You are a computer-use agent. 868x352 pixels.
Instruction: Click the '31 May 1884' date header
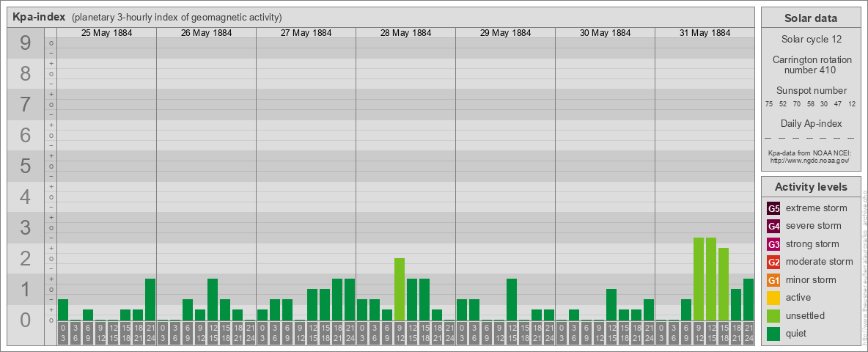(705, 33)
